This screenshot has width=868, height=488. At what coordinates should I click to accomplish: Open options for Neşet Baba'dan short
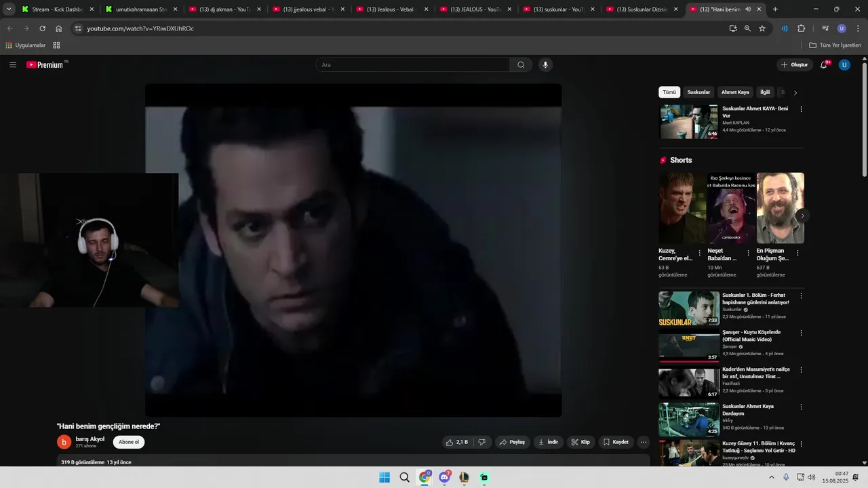(749, 253)
